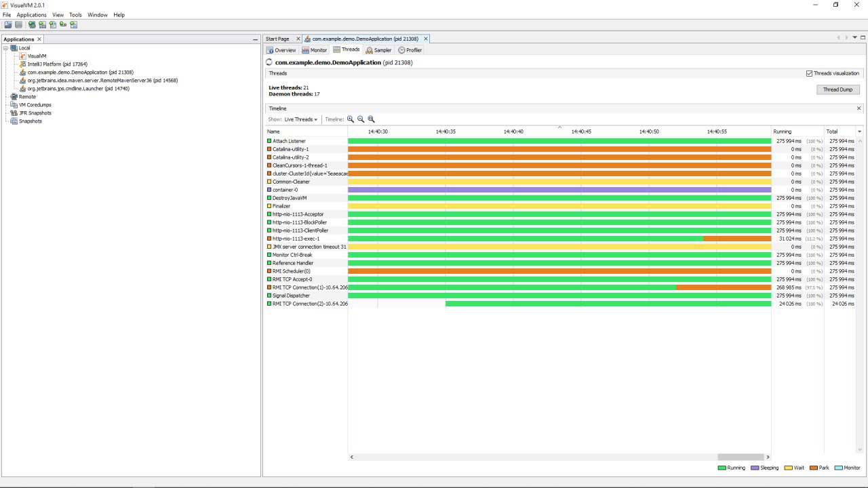
Task: Open the Help menu
Action: [119, 15]
